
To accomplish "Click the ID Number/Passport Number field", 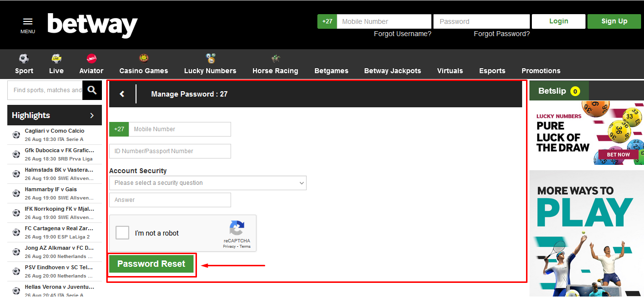I will click(170, 151).
